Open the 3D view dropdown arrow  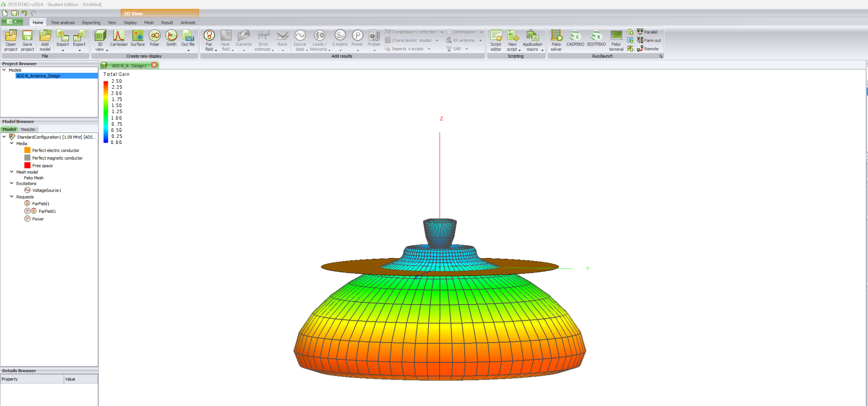(x=107, y=50)
